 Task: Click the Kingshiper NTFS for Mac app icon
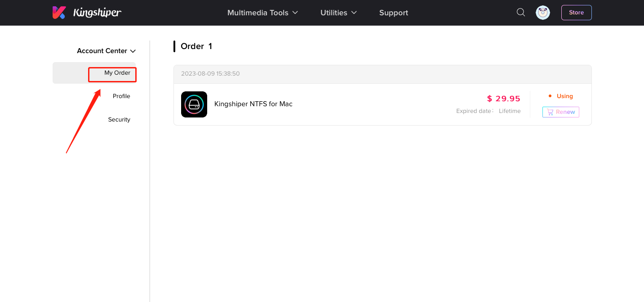coord(194,104)
